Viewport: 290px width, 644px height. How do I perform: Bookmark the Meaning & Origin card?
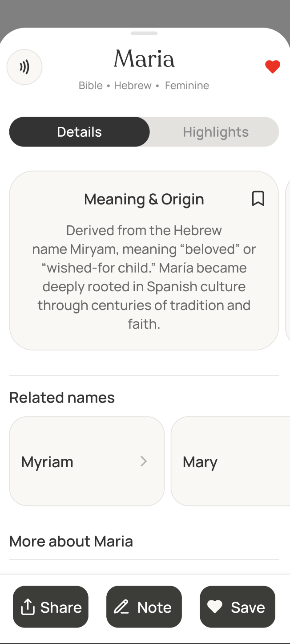click(x=258, y=199)
